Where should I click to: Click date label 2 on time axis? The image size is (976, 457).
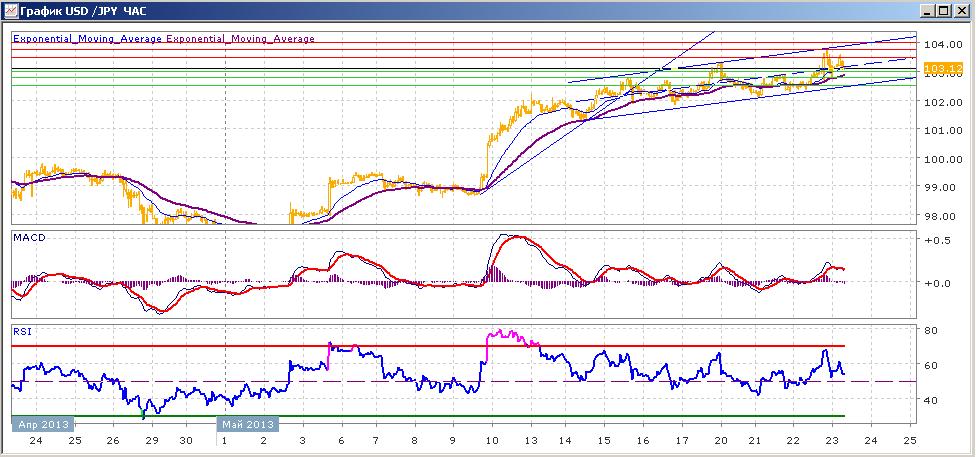263,440
